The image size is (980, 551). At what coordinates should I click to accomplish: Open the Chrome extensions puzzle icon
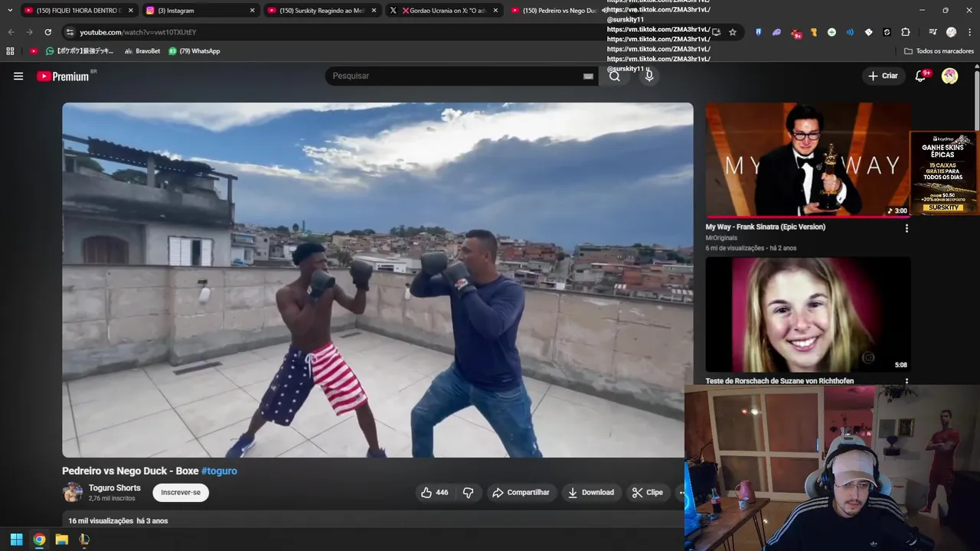pos(906,32)
